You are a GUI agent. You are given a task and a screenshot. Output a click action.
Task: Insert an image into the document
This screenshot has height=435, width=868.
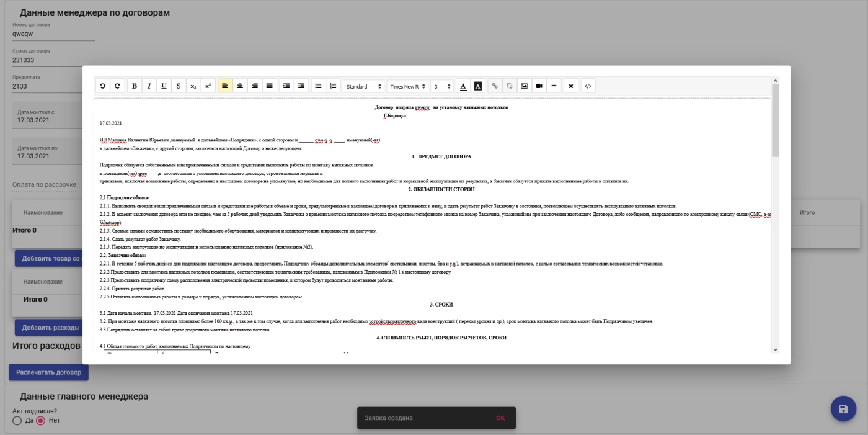[x=525, y=86]
